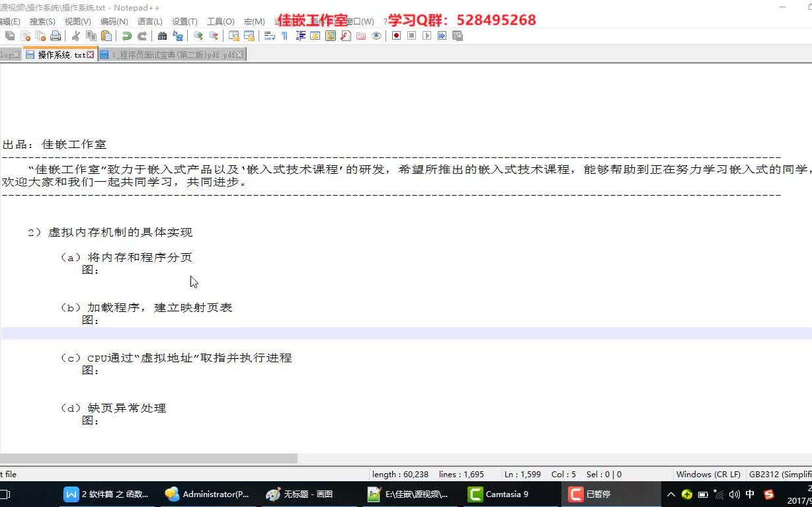Expand the system tray hidden icons chevron
The image size is (812, 507).
click(670, 494)
